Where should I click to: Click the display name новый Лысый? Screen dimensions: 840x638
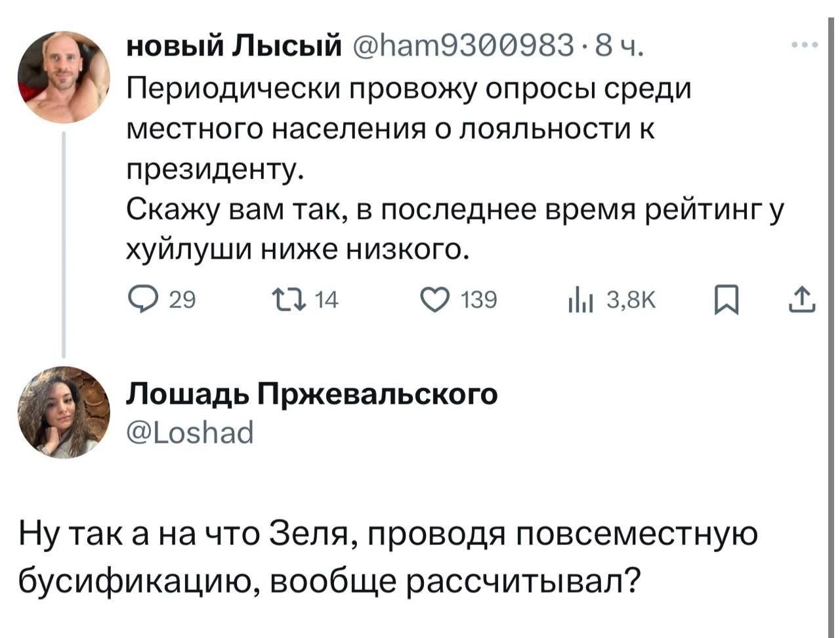tap(234, 47)
